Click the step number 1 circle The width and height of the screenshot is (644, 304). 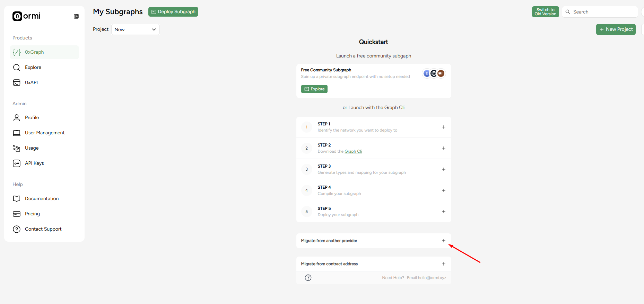(306, 127)
